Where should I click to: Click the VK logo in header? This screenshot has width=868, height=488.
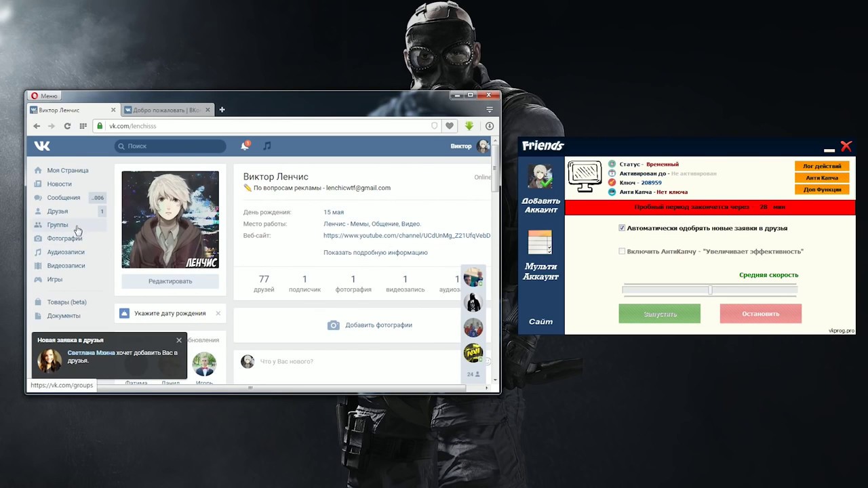pos(42,146)
